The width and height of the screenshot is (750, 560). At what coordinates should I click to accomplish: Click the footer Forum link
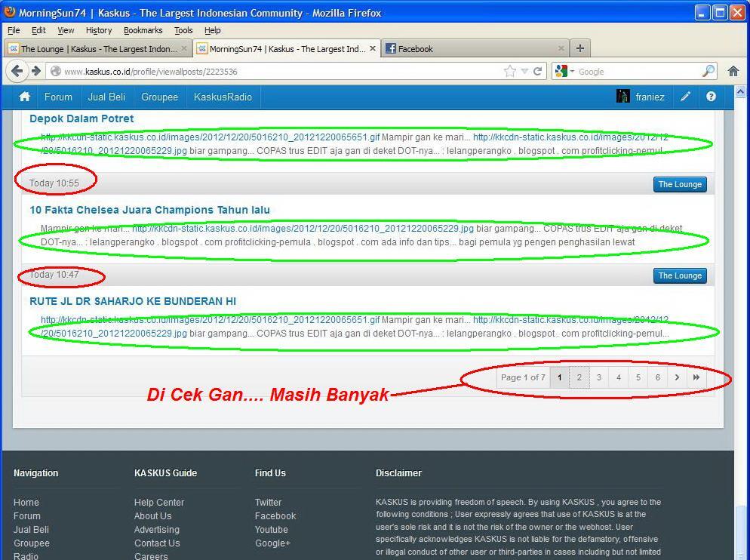(x=27, y=516)
